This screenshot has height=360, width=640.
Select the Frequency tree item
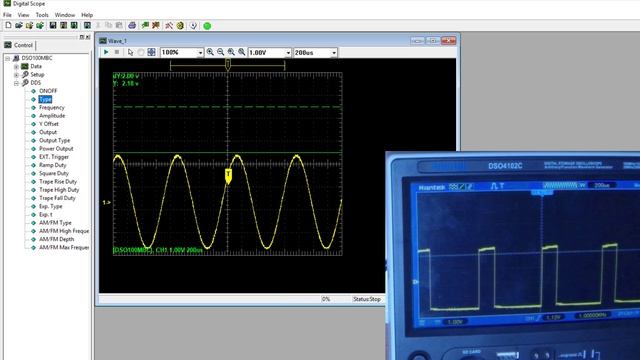pos(52,107)
